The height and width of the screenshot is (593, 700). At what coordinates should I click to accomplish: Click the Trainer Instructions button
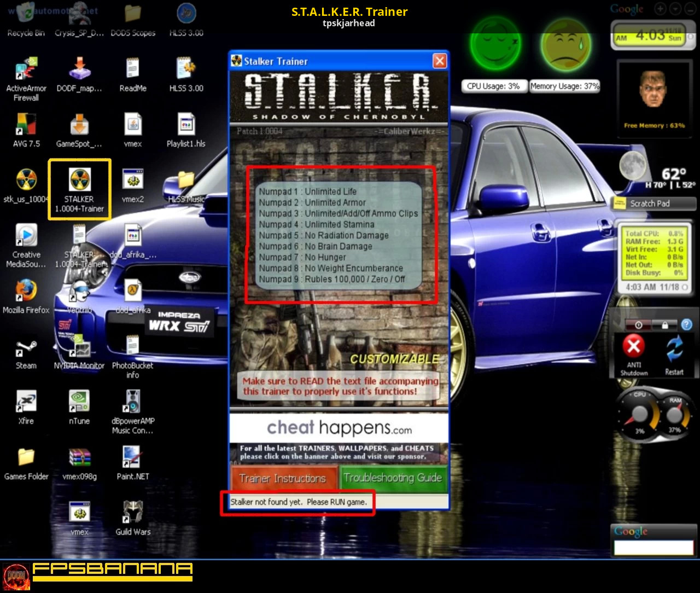pos(283,479)
